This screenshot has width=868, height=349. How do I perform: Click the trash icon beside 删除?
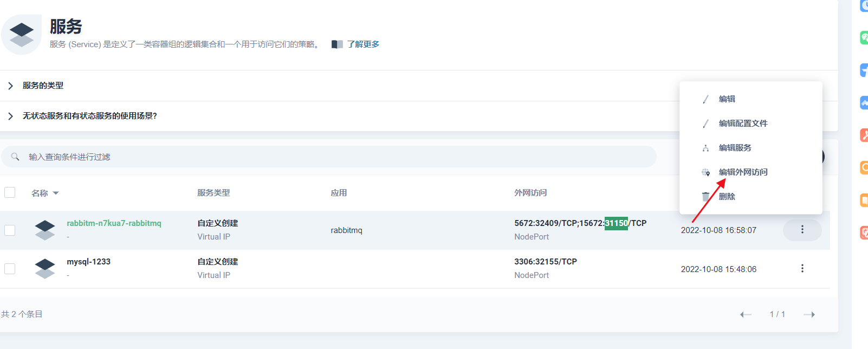point(705,197)
